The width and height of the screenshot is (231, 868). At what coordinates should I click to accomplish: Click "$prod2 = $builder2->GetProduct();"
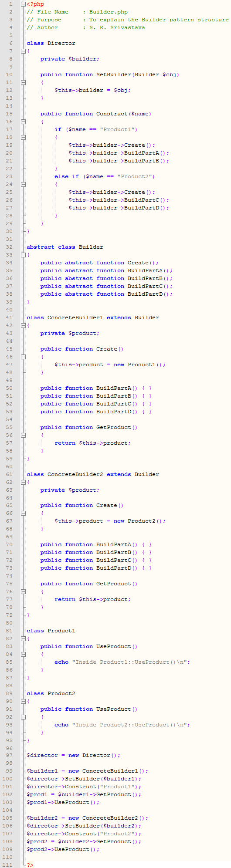pyautogui.click(x=84, y=841)
